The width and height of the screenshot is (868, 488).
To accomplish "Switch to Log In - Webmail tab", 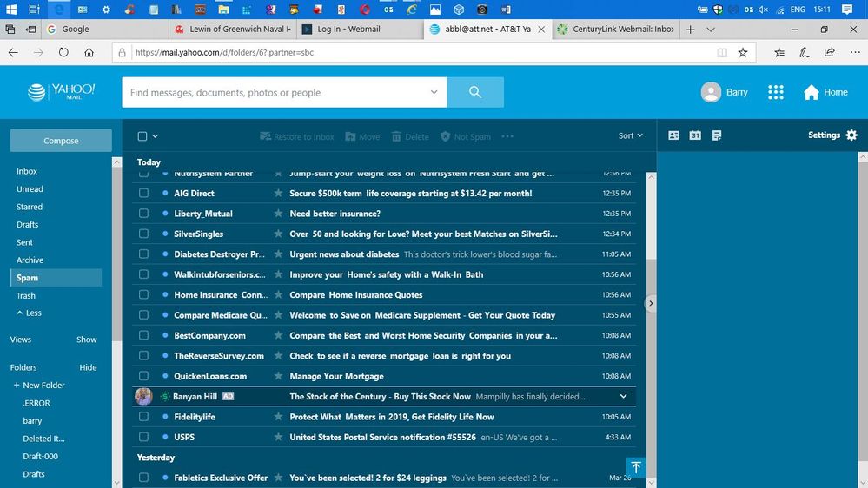I will tap(360, 30).
